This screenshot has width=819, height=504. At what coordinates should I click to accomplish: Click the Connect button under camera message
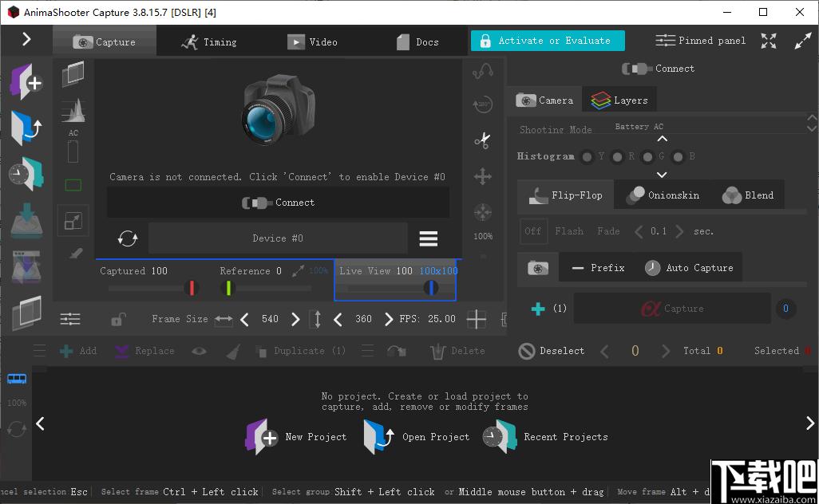click(x=279, y=203)
